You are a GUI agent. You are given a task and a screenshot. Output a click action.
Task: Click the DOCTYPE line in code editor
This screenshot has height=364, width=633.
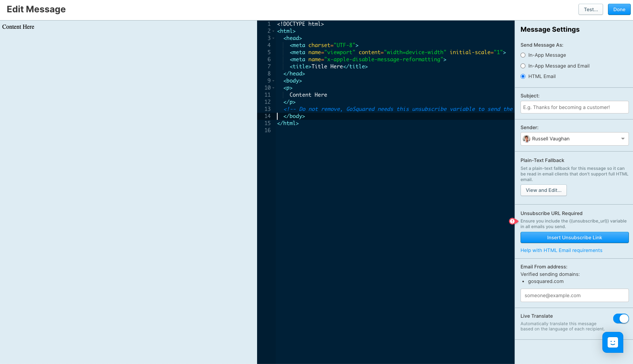tap(300, 24)
